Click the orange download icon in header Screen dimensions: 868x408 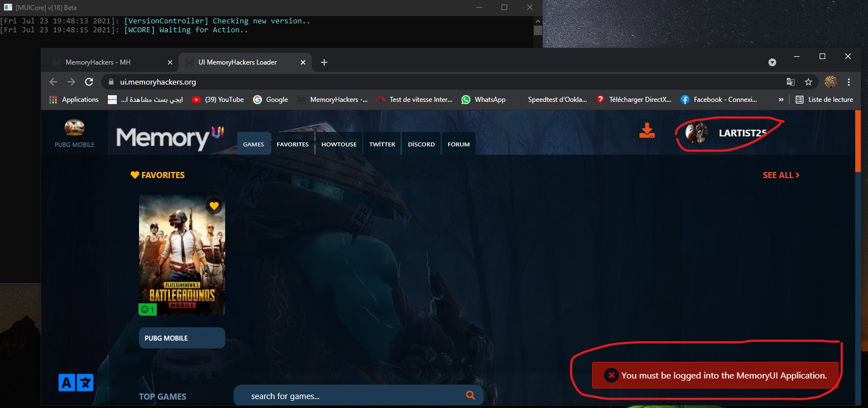click(647, 131)
